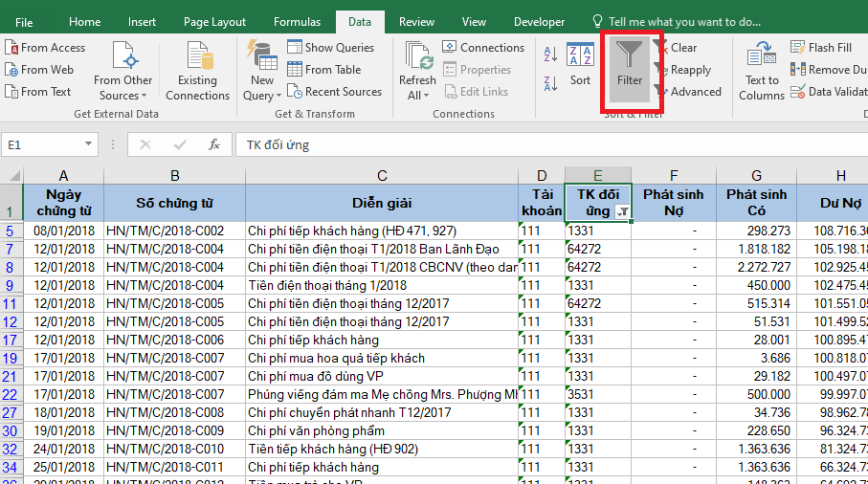Sort ascending A to Z
868x484 pixels.
click(550, 54)
